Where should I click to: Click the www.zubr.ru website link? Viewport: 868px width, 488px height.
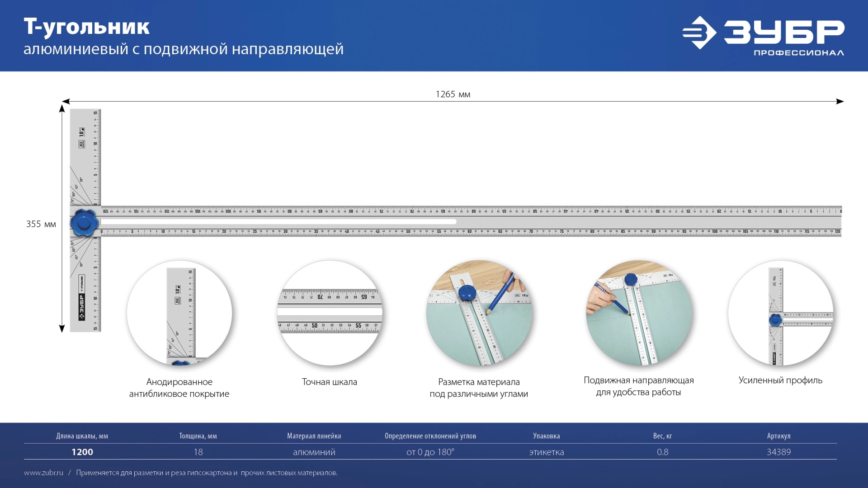tap(43, 473)
